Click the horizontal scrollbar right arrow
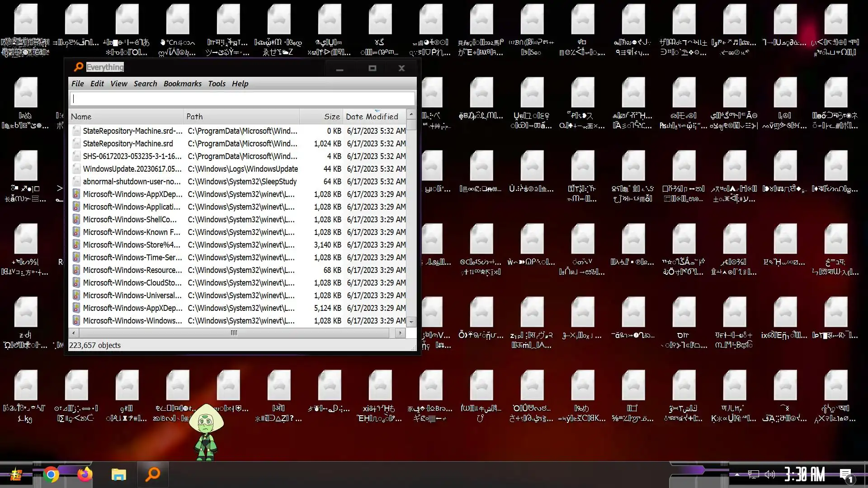Viewport: 868px width, 488px height. [400, 333]
